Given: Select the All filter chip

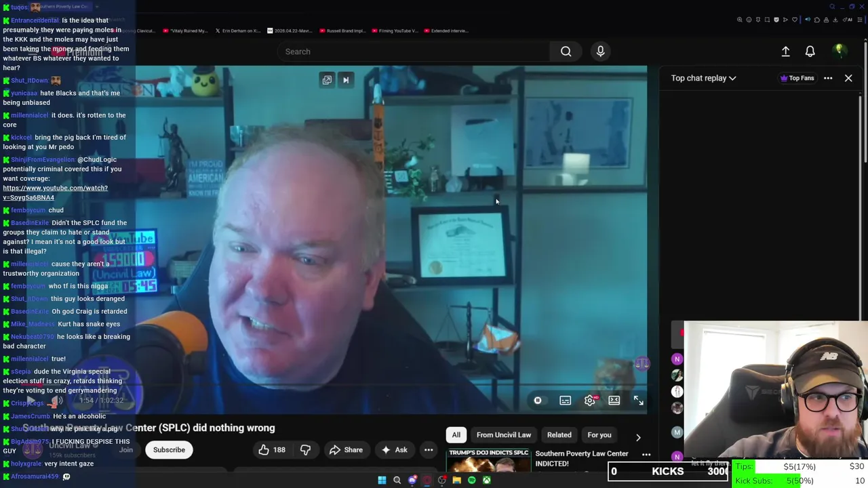Looking at the screenshot, I should coord(456,434).
